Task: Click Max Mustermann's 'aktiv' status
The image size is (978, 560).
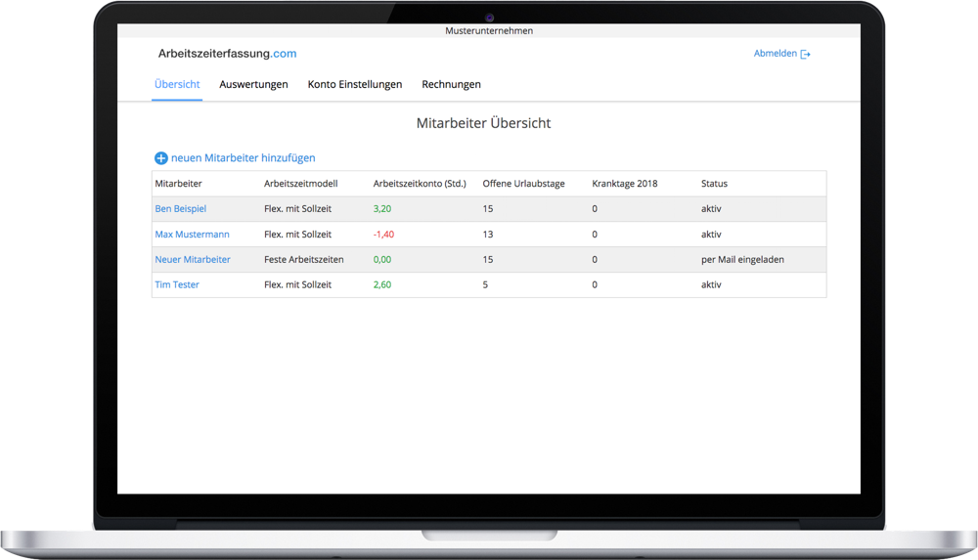Action: tap(711, 235)
